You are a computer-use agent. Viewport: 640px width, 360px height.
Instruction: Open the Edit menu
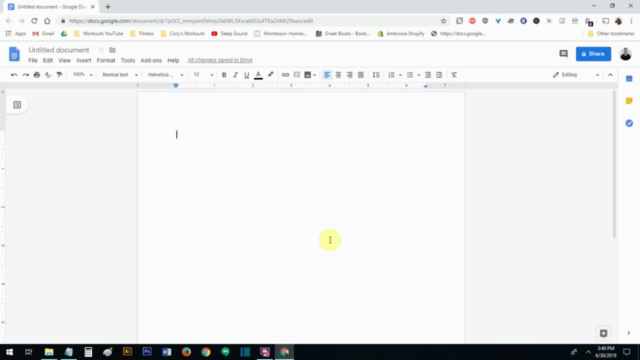48,60
